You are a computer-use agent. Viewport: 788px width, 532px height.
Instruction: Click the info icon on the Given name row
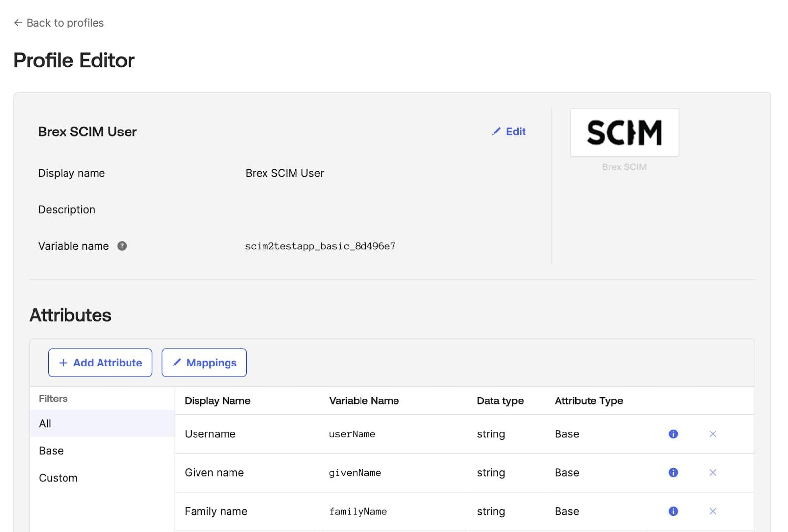672,472
